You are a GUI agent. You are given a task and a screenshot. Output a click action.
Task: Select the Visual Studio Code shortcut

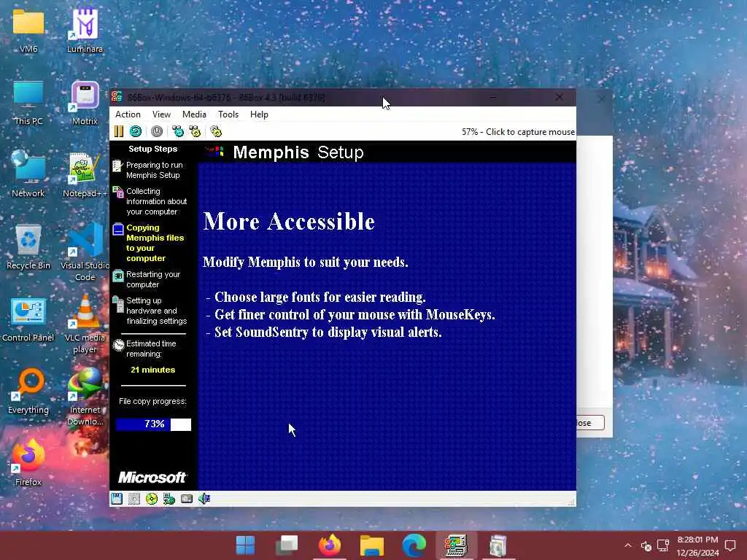[85, 252]
